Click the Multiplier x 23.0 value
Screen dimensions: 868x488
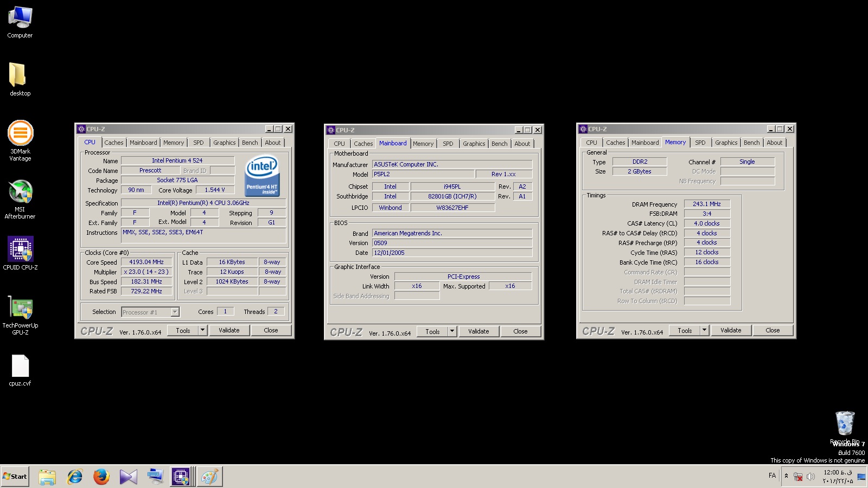pos(146,272)
